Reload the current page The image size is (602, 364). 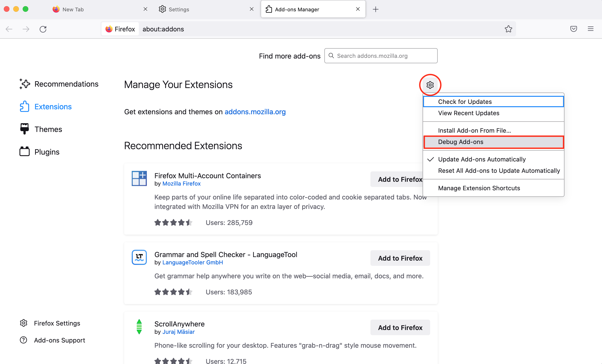pyautogui.click(x=43, y=29)
